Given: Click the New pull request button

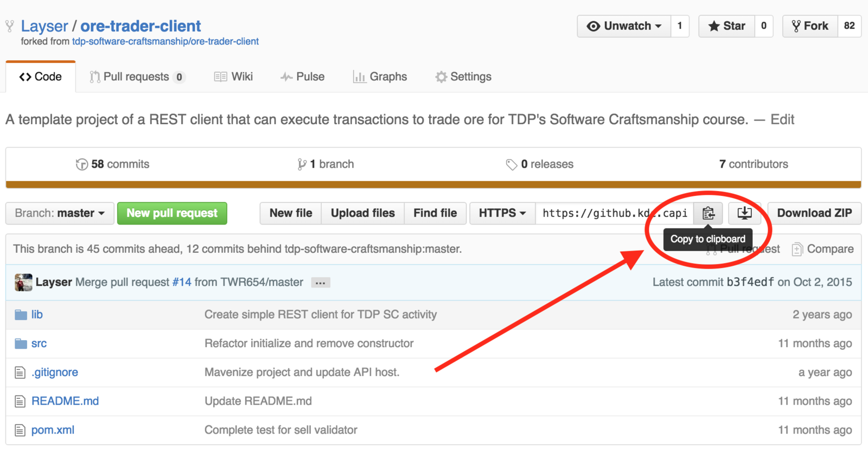Looking at the screenshot, I should [x=172, y=213].
